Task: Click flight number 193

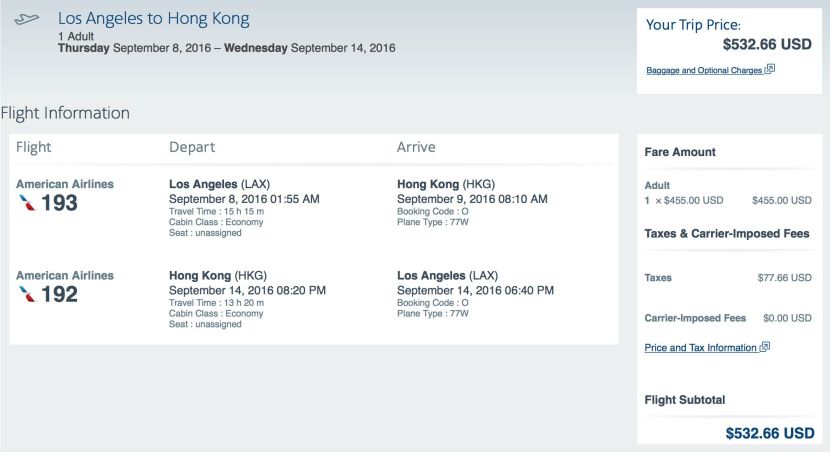Action: coord(59,203)
